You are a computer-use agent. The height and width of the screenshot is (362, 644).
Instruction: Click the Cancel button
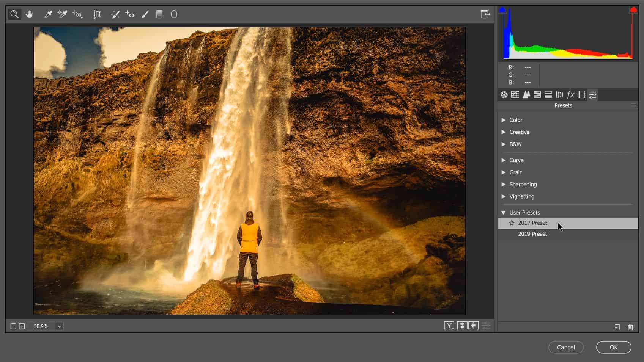pos(566,347)
